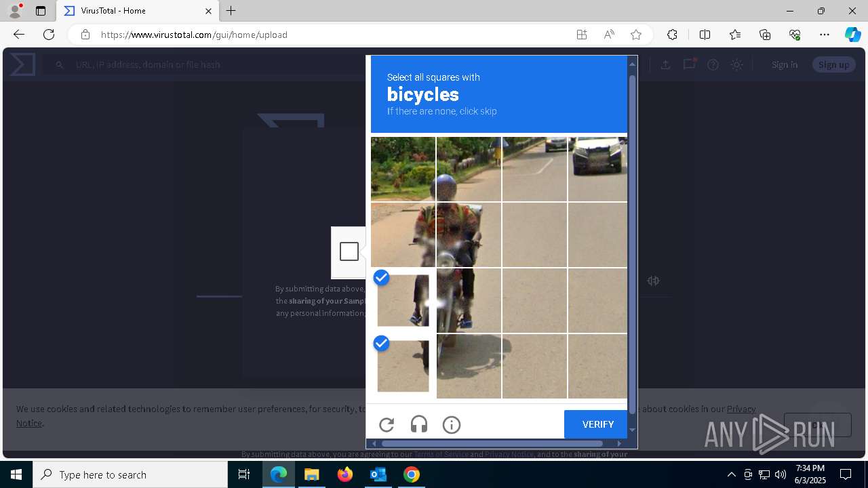The image size is (868, 488).
Task: Select tile with motorcycle front wheel shadow
Action: click(469, 366)
